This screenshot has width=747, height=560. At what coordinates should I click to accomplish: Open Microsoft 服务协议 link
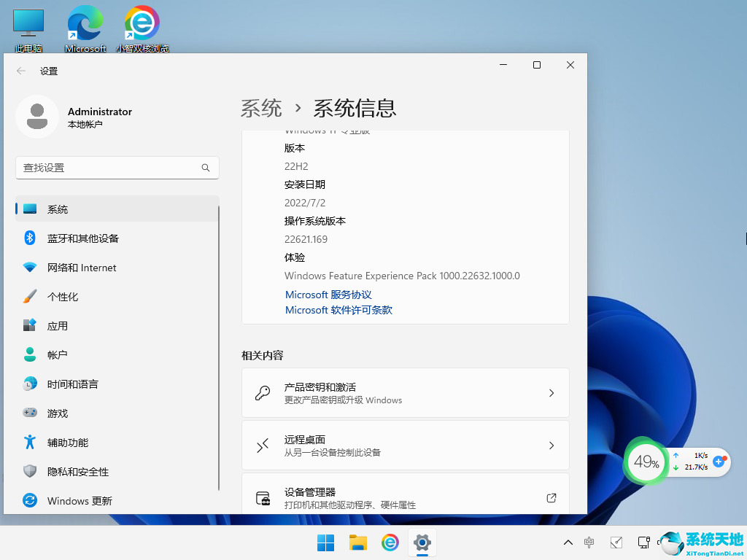[328, 295]
